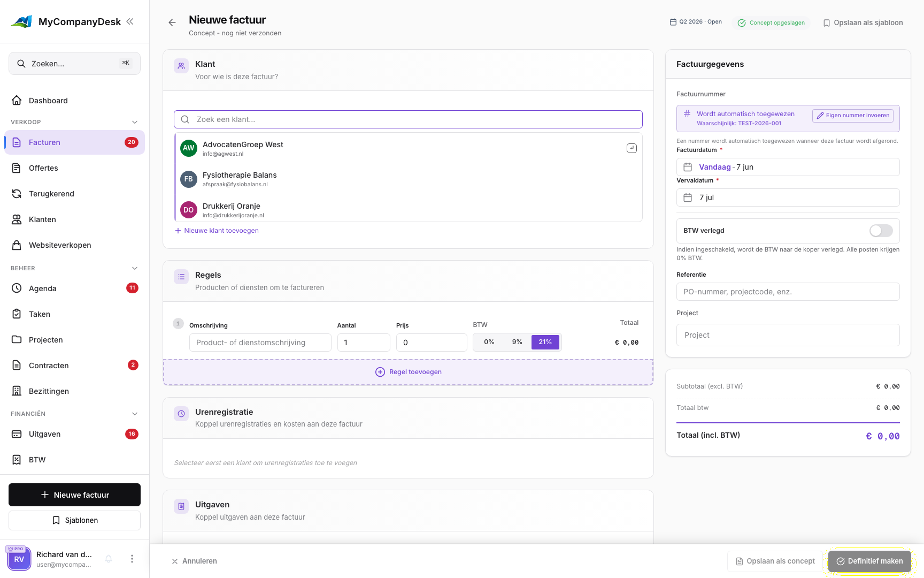
Task: Open Offertes from the sidebar
Action: click(74, 168)
